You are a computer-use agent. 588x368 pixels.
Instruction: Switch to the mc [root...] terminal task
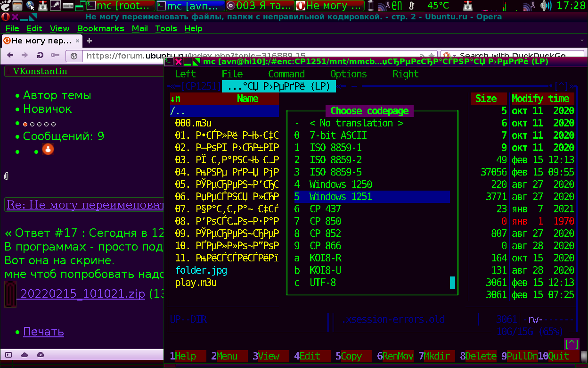[x=120, y=6]
